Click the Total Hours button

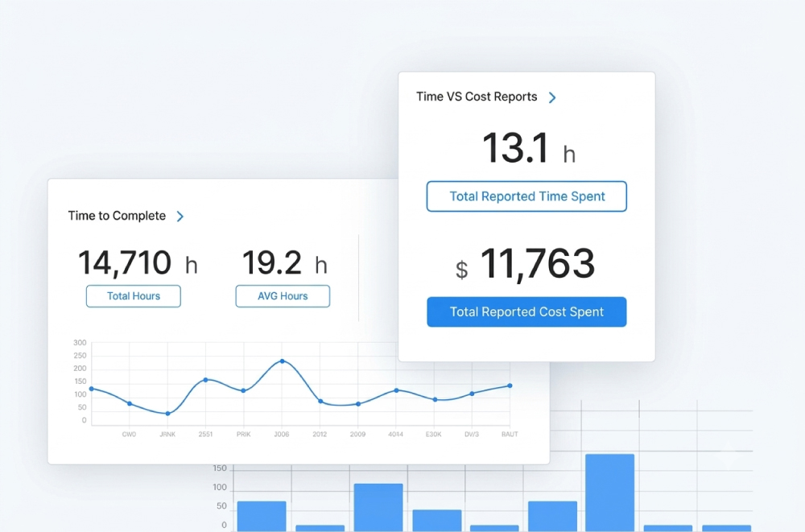point(134,296)
